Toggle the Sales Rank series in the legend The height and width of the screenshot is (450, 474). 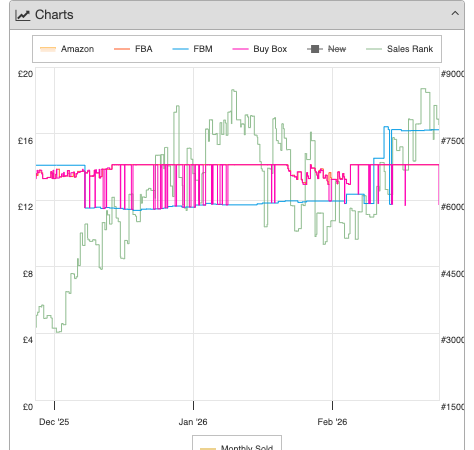click(x=399, y=49)
